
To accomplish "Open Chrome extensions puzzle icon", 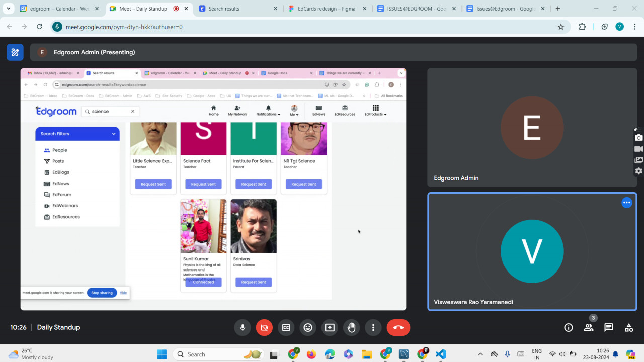I will click(582, 27).
